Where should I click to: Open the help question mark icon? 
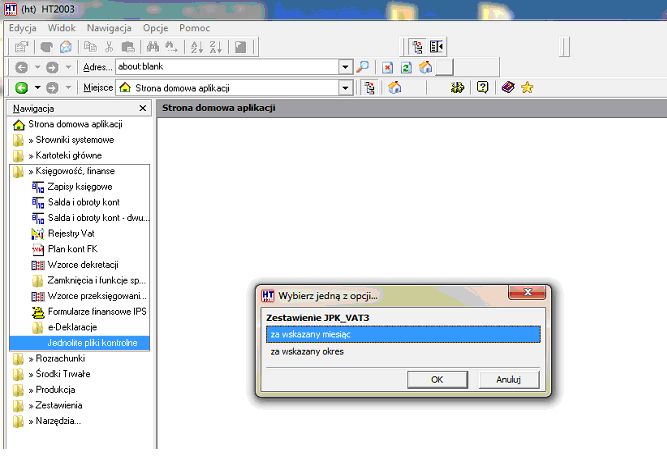pos(482,87)
